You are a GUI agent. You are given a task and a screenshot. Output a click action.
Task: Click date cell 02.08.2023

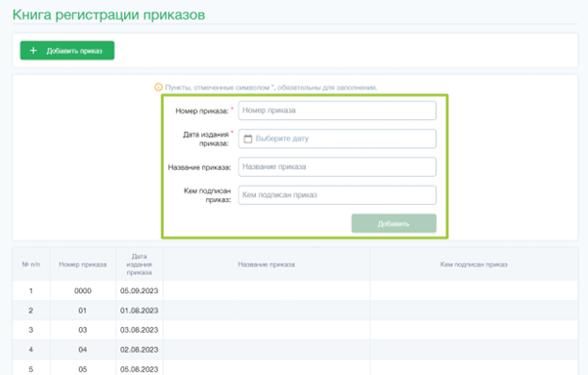(x=139, y=350)
